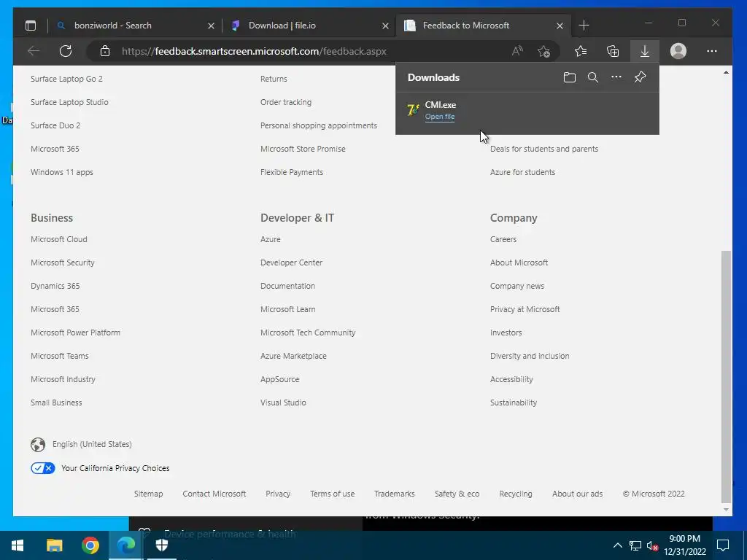Click Open file under CMI.exe
The image size is (747, 560).
coord(440,117)
